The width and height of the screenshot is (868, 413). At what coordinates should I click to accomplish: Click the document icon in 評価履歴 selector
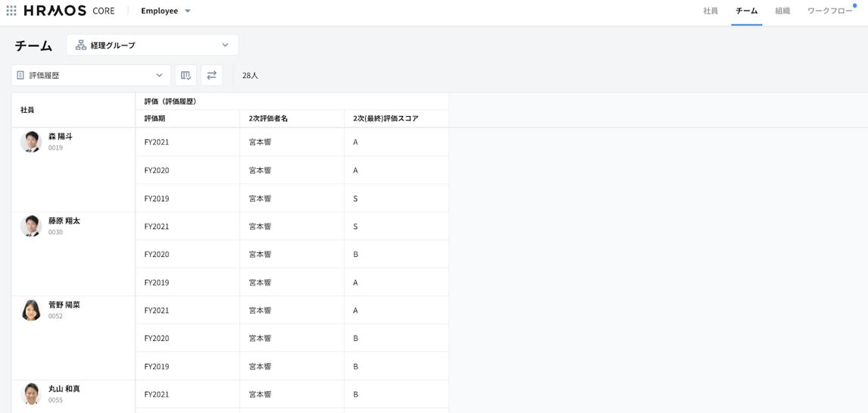point(20,75)
